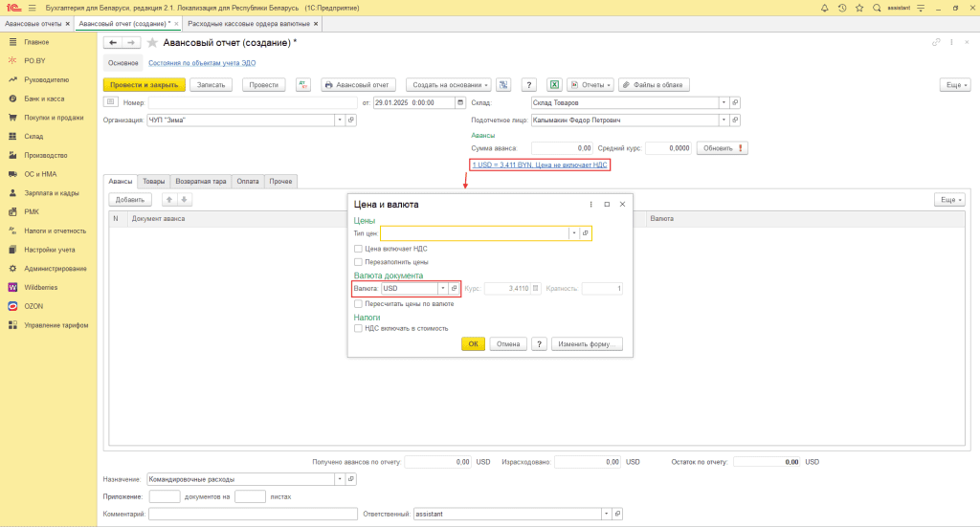980x527 pixels.
Task: Open 'Банк и касса' in sidebar
Action: pyautogui.click(x=44, y=99)
